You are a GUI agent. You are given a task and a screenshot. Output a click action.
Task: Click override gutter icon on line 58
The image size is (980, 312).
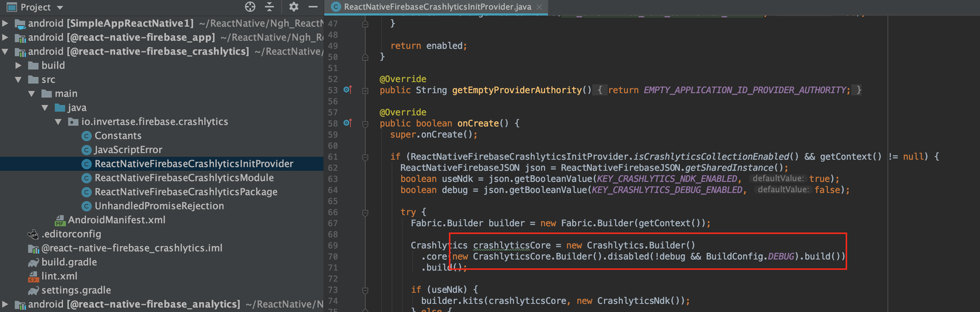348,123
